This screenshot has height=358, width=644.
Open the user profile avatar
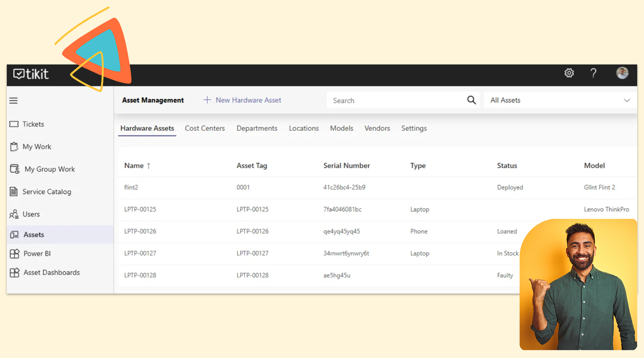click(x=622, y=73)
